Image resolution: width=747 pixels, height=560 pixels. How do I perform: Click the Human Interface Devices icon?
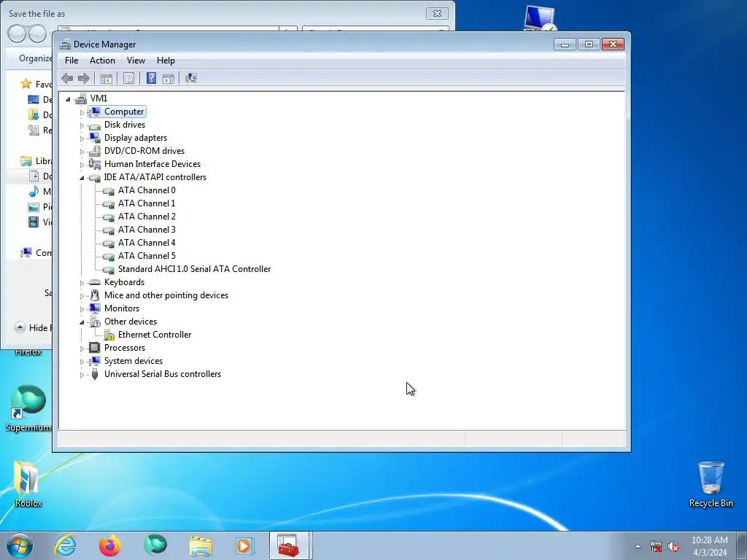[95, 164]
